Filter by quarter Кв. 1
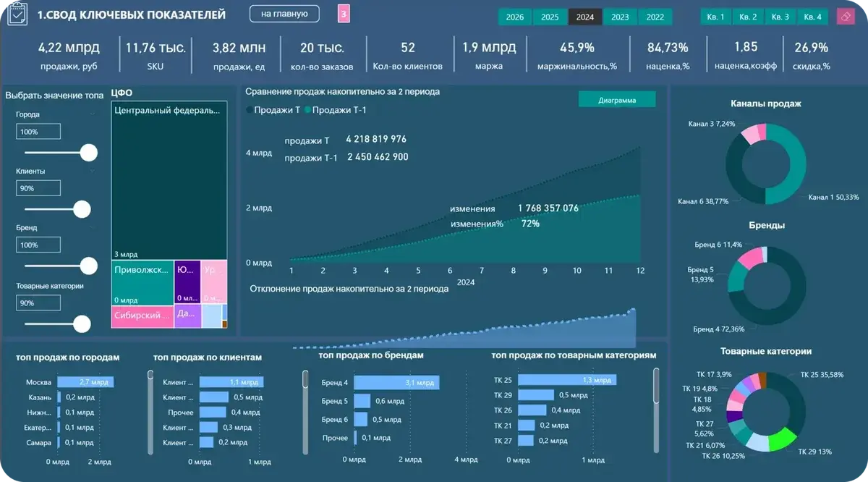The image size is (868, 482). point(716,17)
